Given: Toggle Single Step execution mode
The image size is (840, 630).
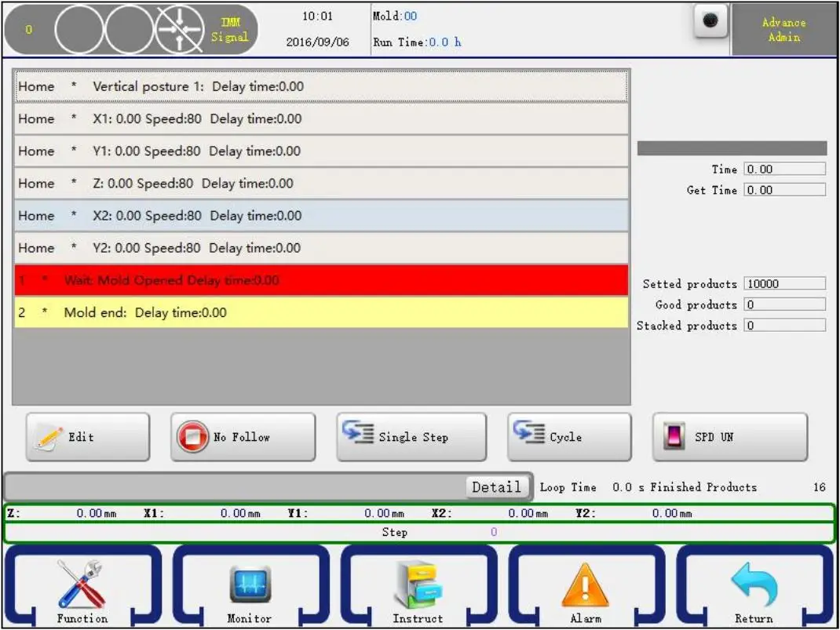Looking at the screenshot, I should click(410, 436).
